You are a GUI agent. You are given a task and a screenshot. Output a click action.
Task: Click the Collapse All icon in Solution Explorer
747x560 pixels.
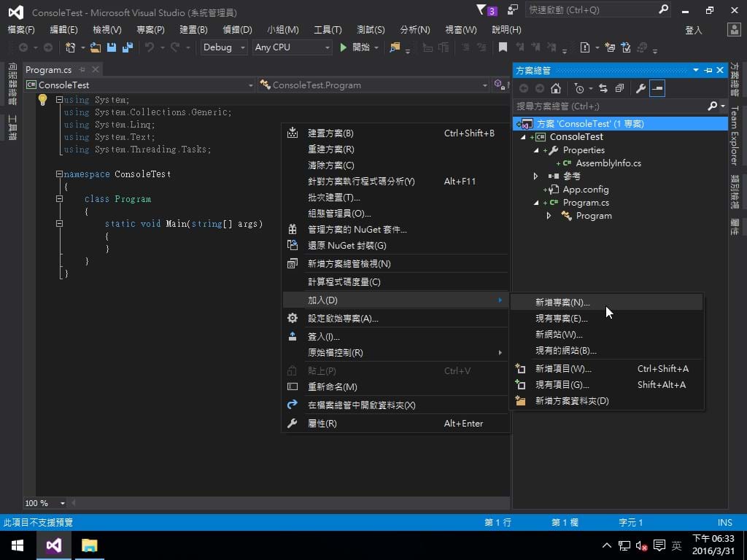619,88
